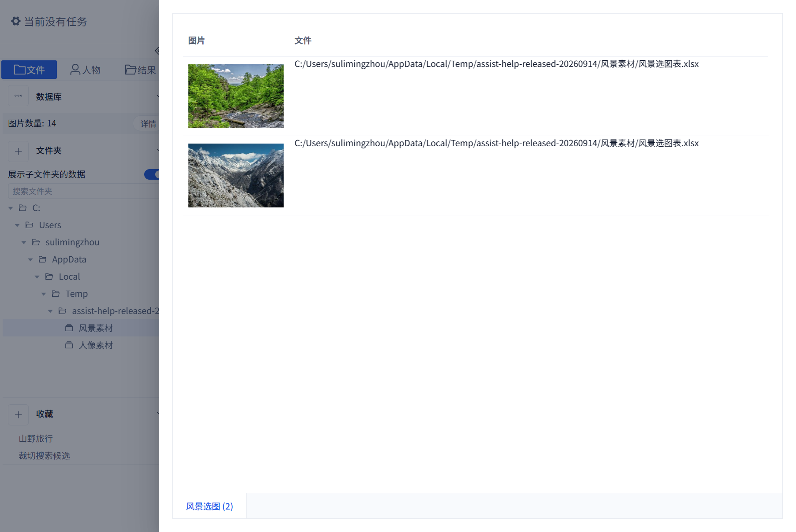
Task: Click the folder icon next to Users
Action: [30, 225]
